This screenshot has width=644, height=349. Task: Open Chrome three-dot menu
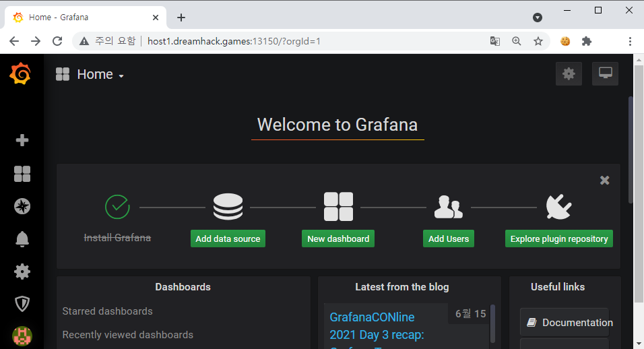click(x=630, y=41)
